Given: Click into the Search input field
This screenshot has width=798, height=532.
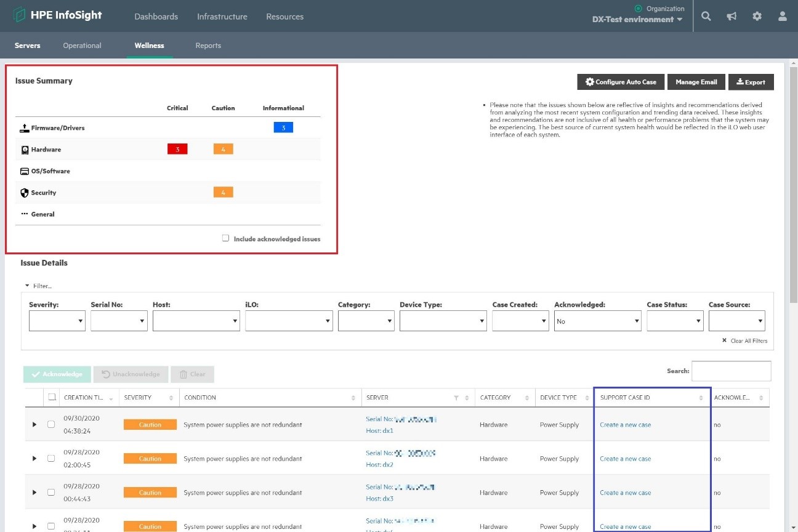Looking at the screenshot, I should click(x=731, y=371).
